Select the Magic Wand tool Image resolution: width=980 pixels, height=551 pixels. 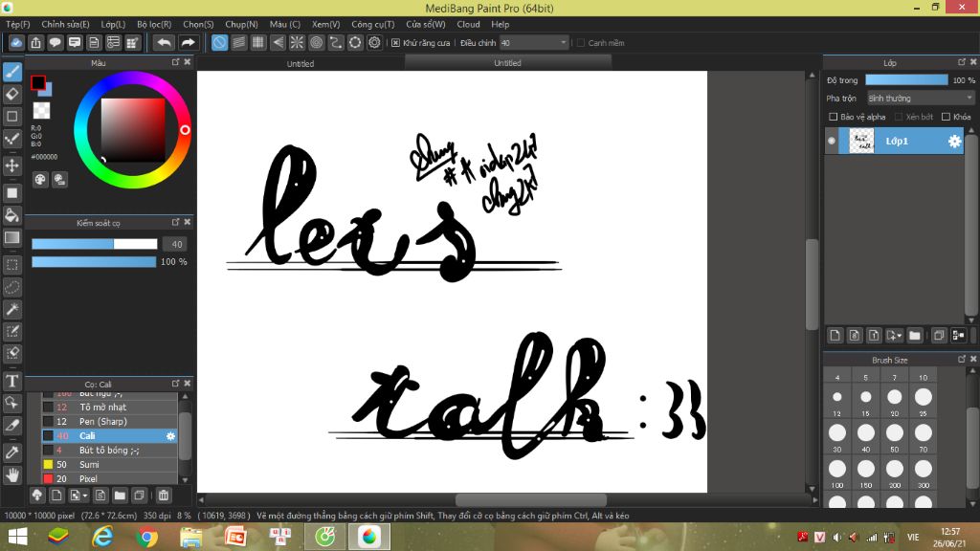click(x=11, y=309)
